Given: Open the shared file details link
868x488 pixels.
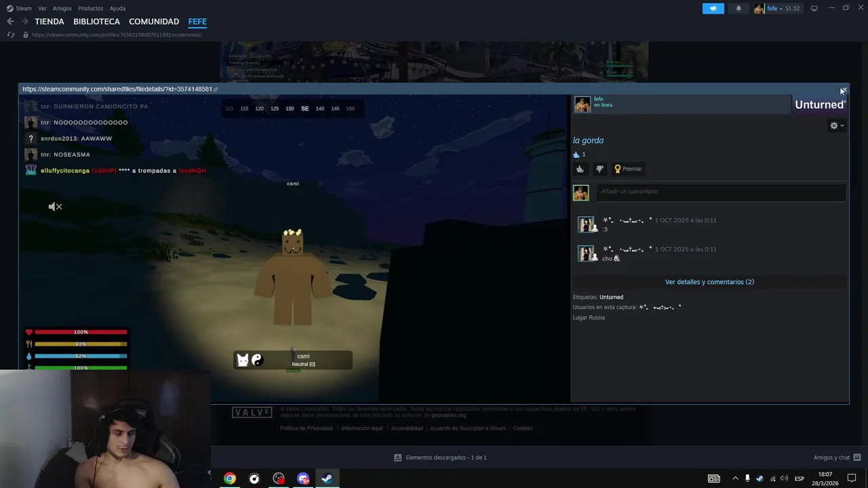Looking at the screenshot, I should [119, 89].
